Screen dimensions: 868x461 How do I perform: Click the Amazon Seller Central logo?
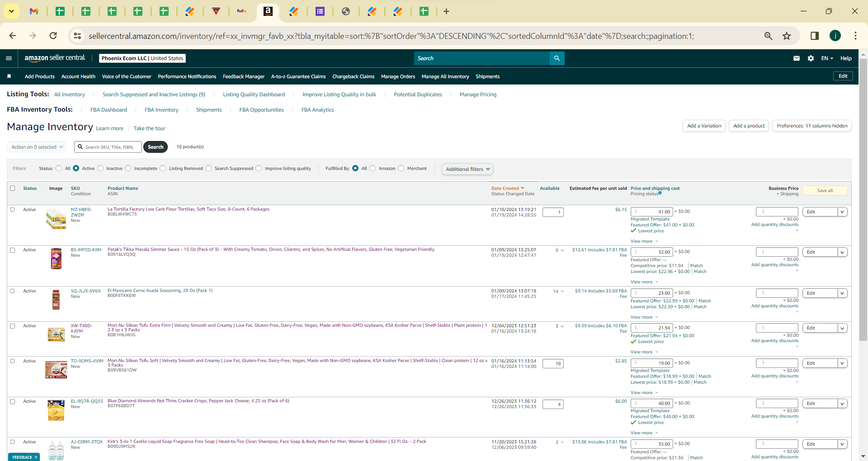pyautogui.click(x=55, y=58)
